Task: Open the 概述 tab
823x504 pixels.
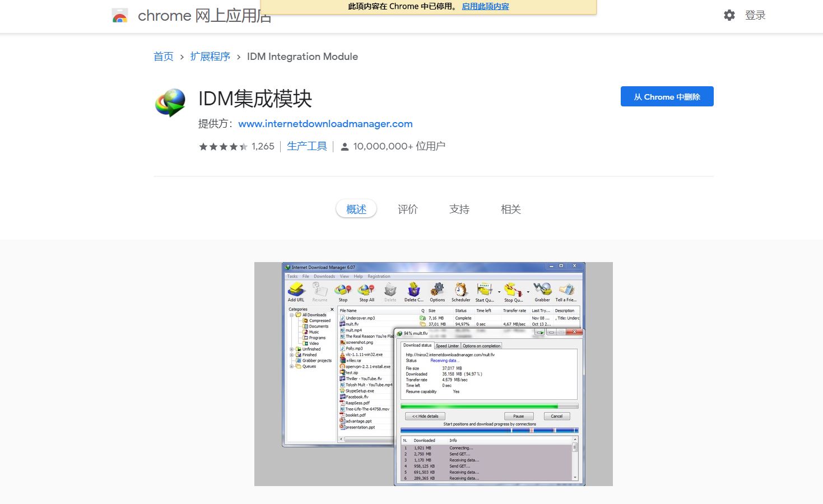Action: [356, 209]
